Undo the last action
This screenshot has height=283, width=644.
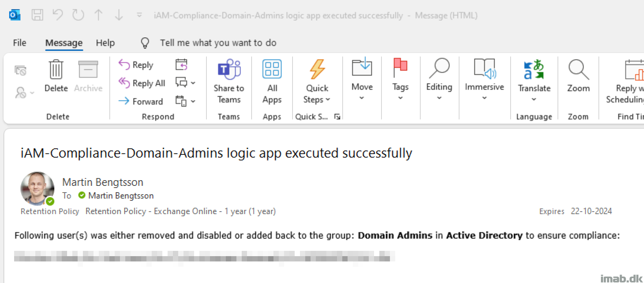pyautogui.click(x=58, y=15)
